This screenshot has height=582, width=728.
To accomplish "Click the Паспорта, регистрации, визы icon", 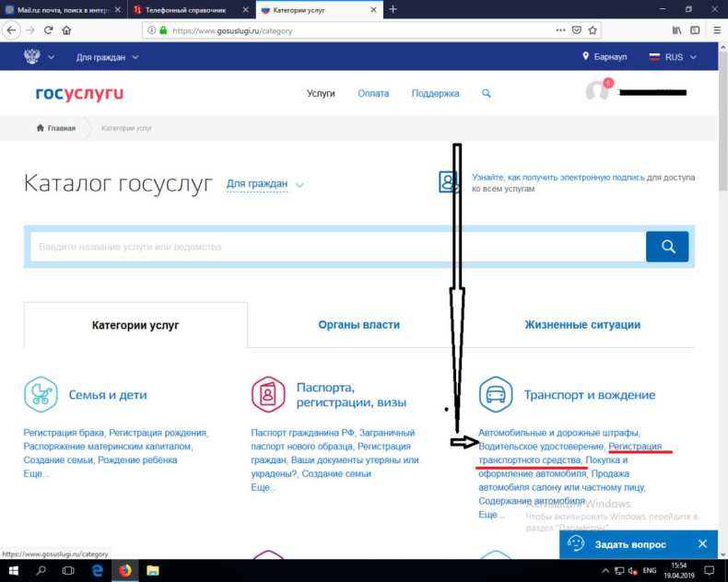I will click(x=268, y=395).
